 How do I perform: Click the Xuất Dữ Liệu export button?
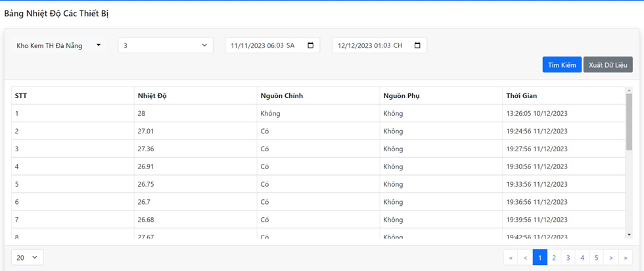click(608, 64)
